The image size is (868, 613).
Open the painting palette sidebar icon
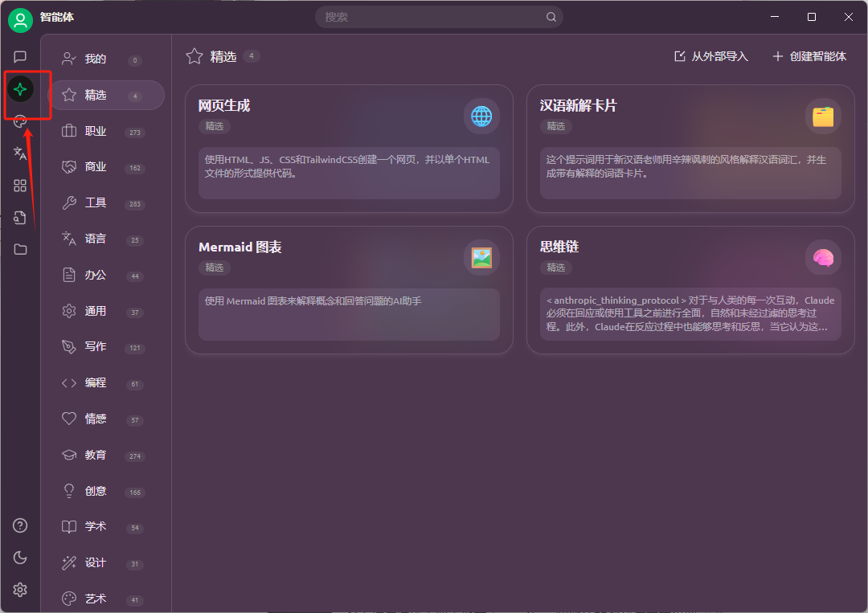(20, 121)
